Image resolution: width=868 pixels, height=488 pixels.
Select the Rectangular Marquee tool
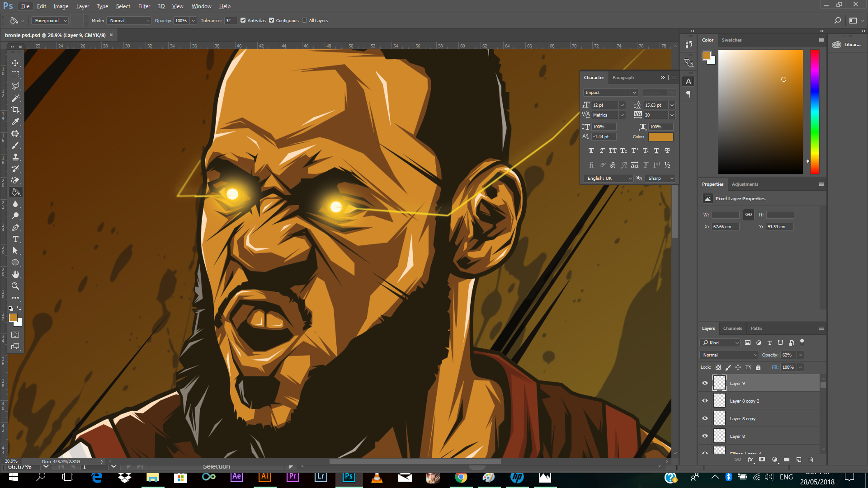pos(15,75)
